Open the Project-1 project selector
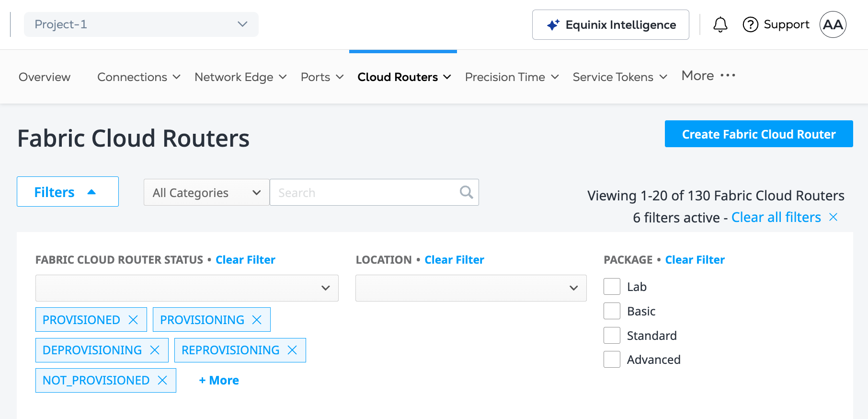868x419 pixels. 141,24
